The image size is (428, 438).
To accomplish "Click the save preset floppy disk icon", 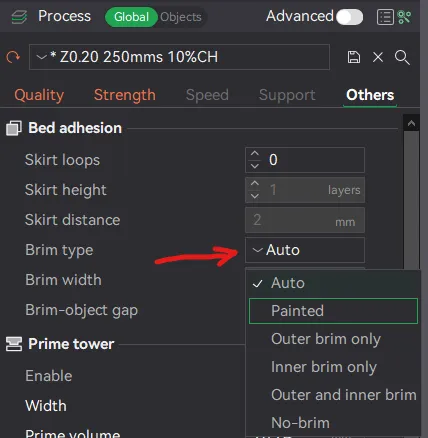I will (x=354, y=57).
